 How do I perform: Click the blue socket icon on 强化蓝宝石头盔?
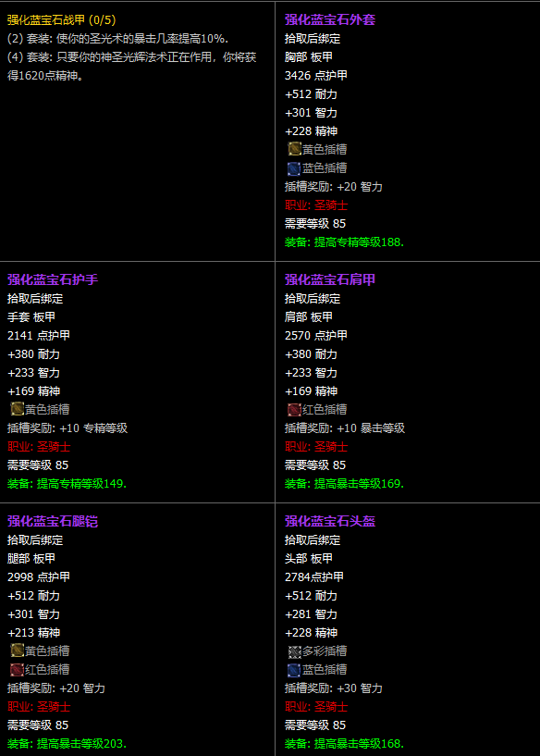pyautogui.click(x=294, y=670)
